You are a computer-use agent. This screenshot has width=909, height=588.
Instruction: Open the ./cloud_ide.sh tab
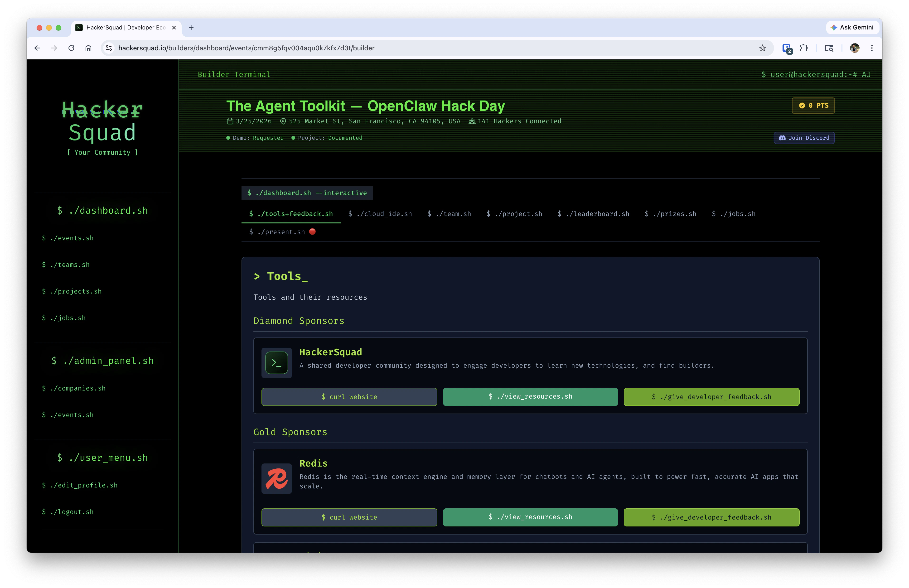tap(380, 214)
